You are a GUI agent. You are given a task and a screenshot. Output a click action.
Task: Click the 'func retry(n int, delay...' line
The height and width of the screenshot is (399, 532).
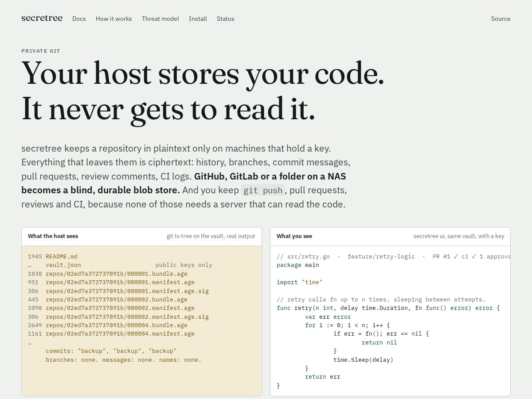[x=388, y=308]
